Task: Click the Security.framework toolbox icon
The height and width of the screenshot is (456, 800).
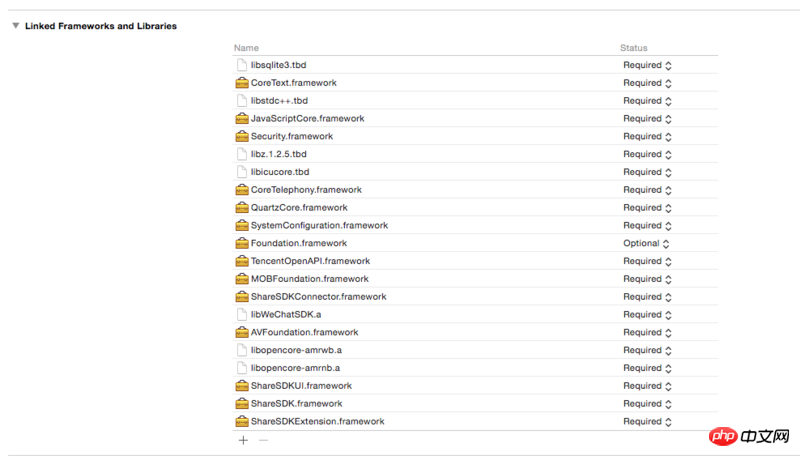Action: (242, 136)
